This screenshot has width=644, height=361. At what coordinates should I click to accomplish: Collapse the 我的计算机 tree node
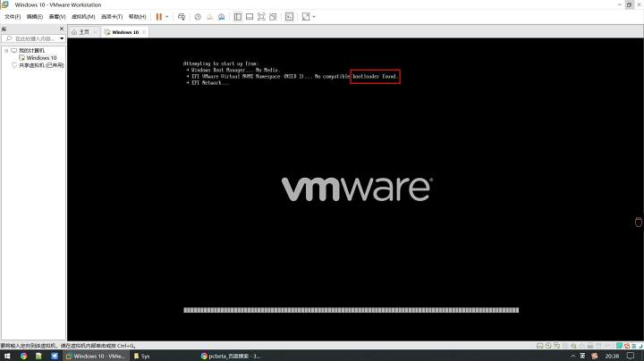6,50
